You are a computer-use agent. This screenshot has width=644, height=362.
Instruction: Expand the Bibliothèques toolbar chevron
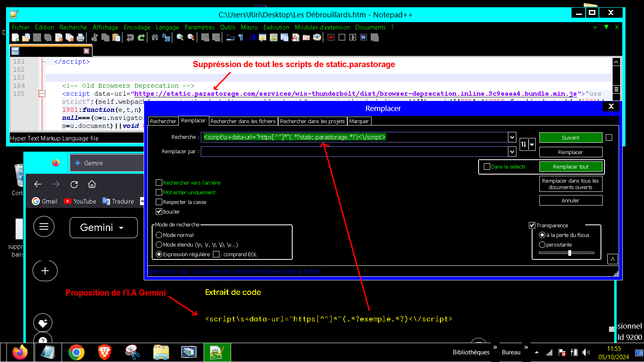tap(495, 347)
